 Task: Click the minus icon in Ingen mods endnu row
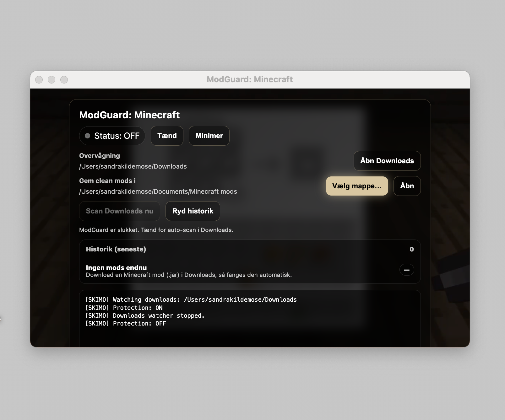pos(407,270)
